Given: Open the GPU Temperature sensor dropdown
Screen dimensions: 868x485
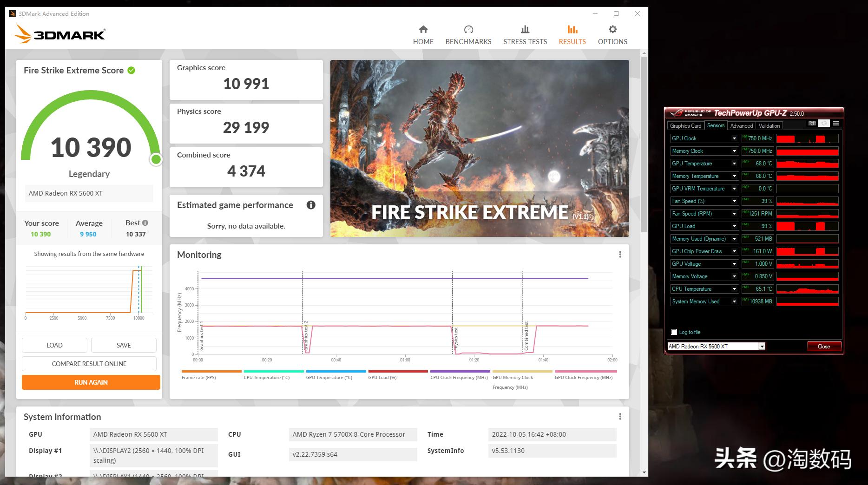Looking at the screenshot, I should (734, 164).
